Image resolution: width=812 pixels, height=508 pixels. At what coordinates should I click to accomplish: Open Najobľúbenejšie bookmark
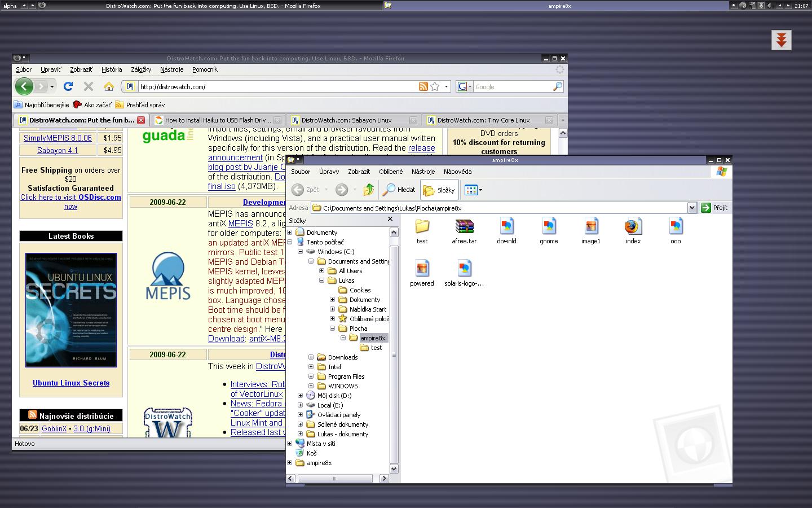coord(42,105)
